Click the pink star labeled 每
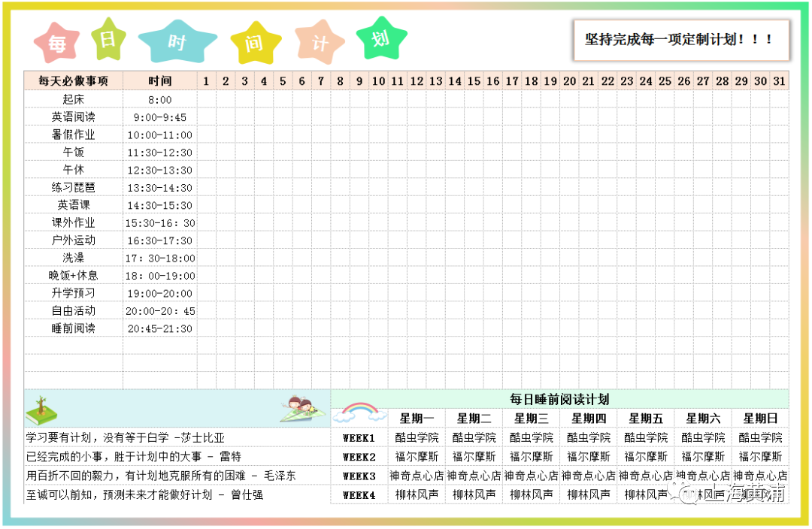Image resolution: width=812 pixels, height=529 pixels. click(x=57, y=43)
